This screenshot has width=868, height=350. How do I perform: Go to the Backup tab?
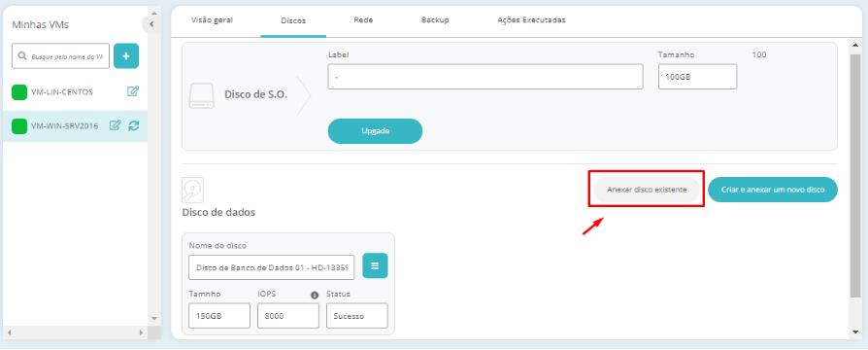[435, 20]
